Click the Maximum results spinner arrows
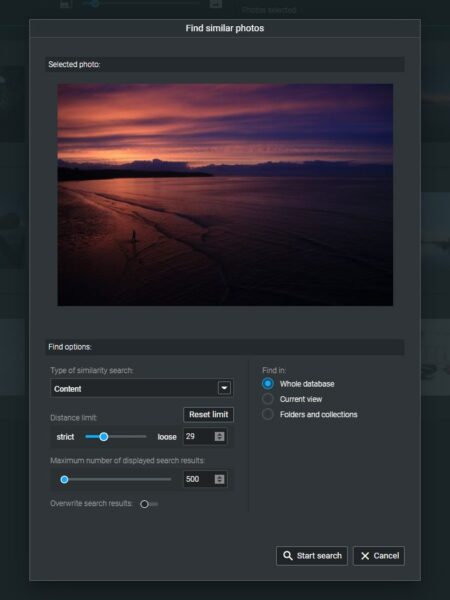The width and height of the screenshot is (450, 600). (x=219, y=479)
